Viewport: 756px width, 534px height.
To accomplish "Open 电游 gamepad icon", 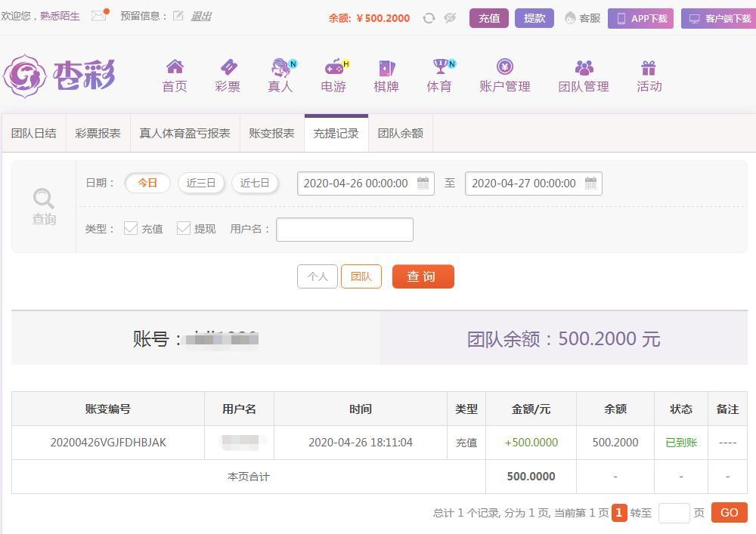I will pos(333,67).
